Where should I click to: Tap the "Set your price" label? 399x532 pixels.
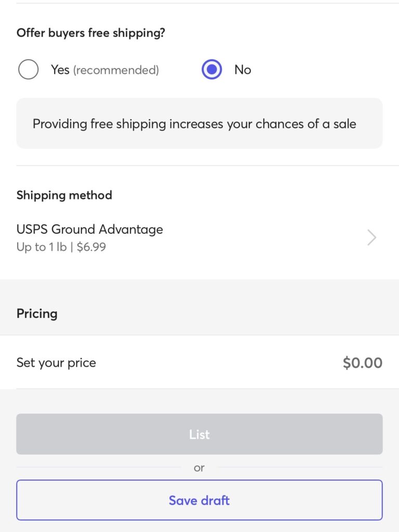[x=56, y=363]
